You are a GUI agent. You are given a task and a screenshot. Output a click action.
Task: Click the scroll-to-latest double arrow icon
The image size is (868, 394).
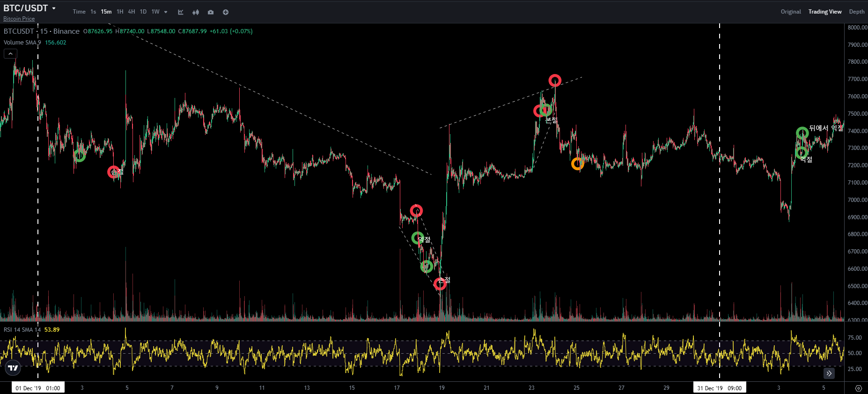coord(829,373)
